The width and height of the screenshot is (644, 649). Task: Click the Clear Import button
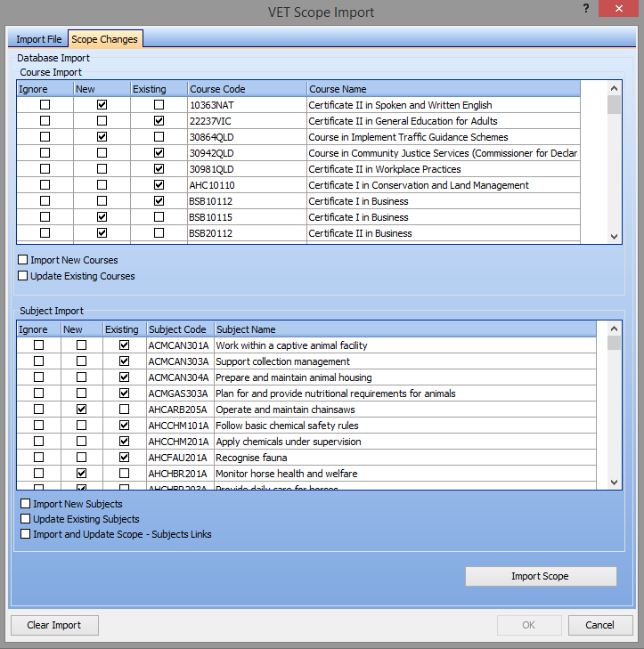point(54,625)
